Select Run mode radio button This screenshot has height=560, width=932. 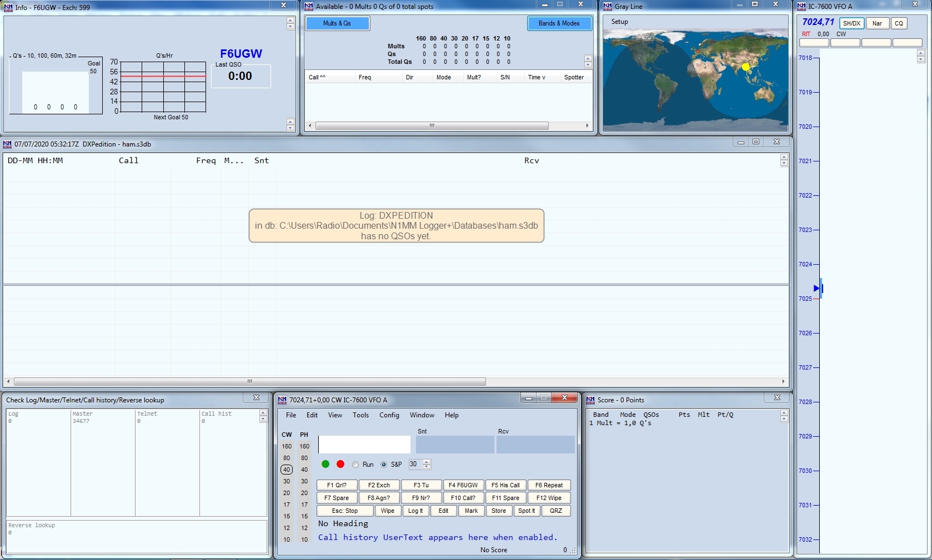pos(355,465)
